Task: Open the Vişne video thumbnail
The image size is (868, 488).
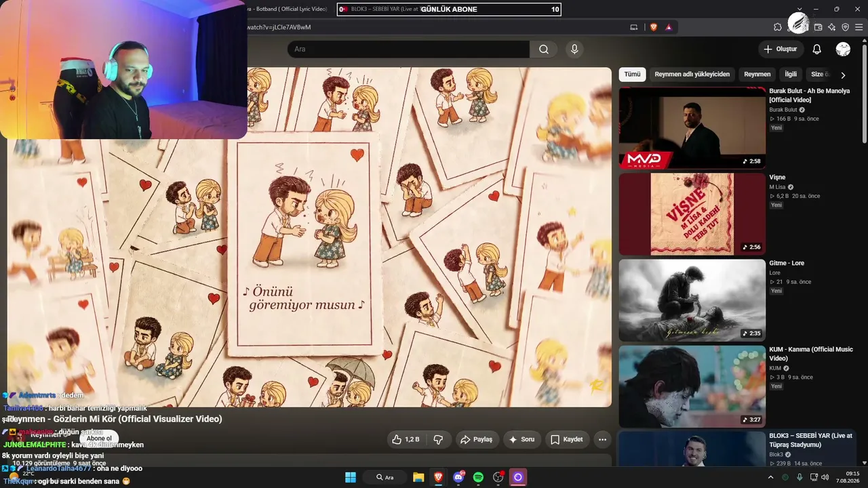Action: coord(692,213)
